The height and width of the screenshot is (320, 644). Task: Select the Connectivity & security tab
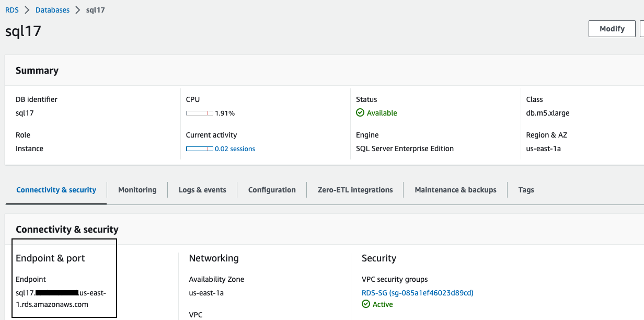click(56, 190)
